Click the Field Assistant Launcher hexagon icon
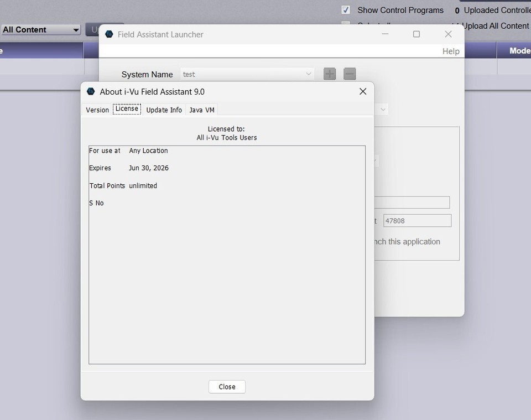Image resolution: width=531 pixels, height=420 pixels. [109, 34]
